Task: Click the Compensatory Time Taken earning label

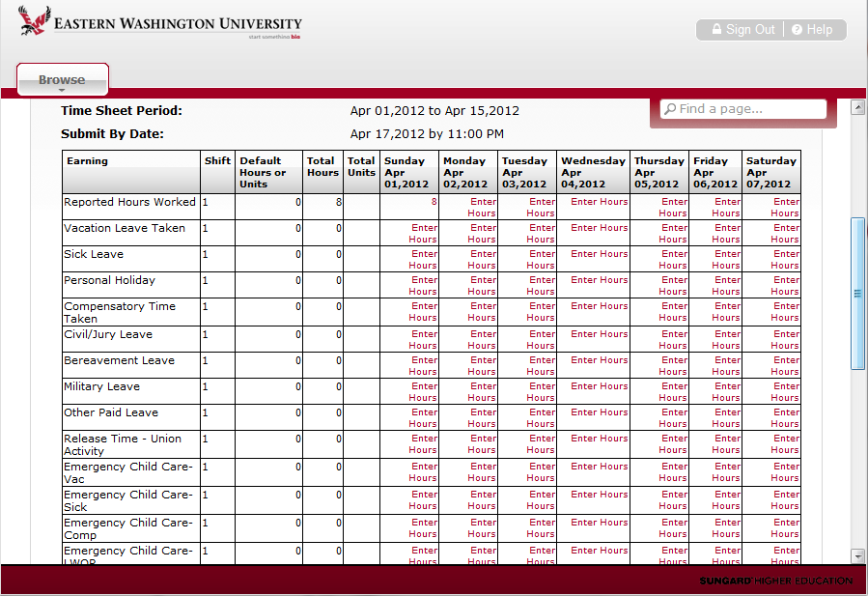Action: 120,312
